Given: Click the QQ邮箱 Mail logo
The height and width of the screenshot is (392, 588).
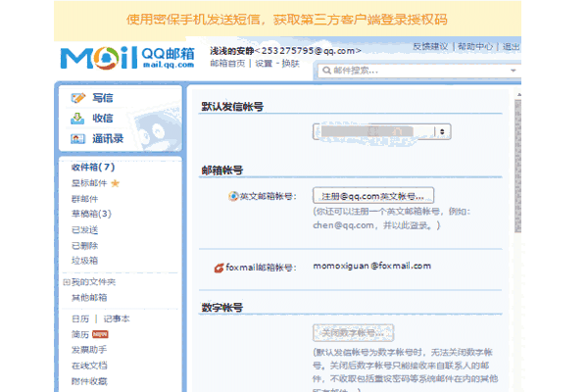Looking at the screenshot, I should pyautogui.click(x=127, y=58).
